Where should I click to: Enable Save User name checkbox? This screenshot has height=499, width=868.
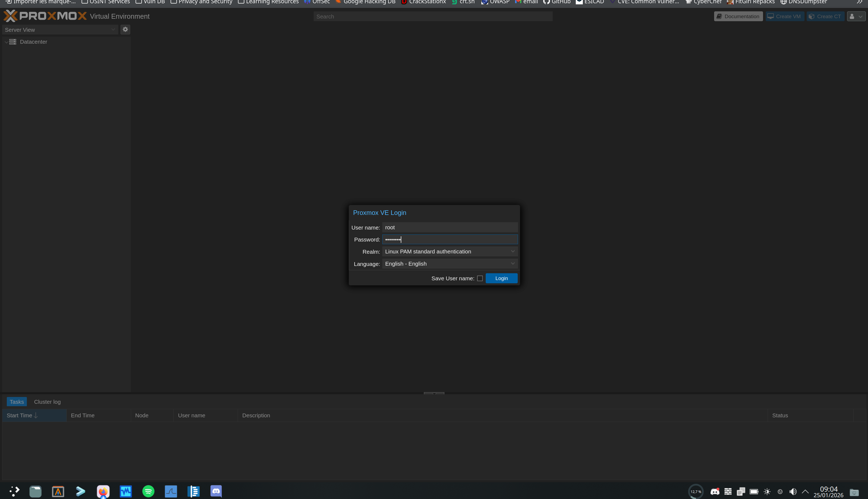(x=480, y=278)
